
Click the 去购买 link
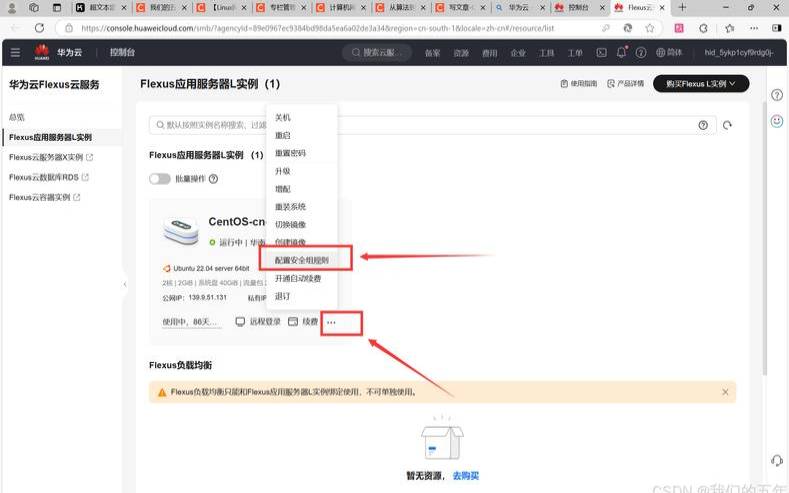(465, 475)
